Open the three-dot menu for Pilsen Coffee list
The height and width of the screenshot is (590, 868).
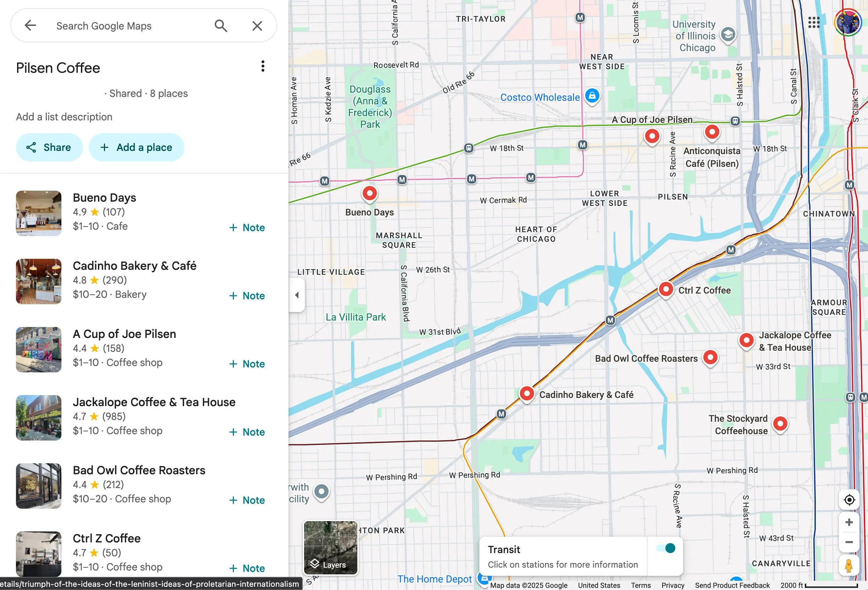(x=263, y=66)
